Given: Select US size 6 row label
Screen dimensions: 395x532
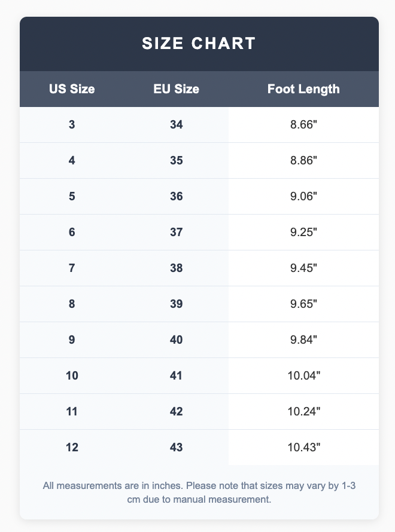Looking at the screenshot, I should pyautogui.click(x=72, y=233).
